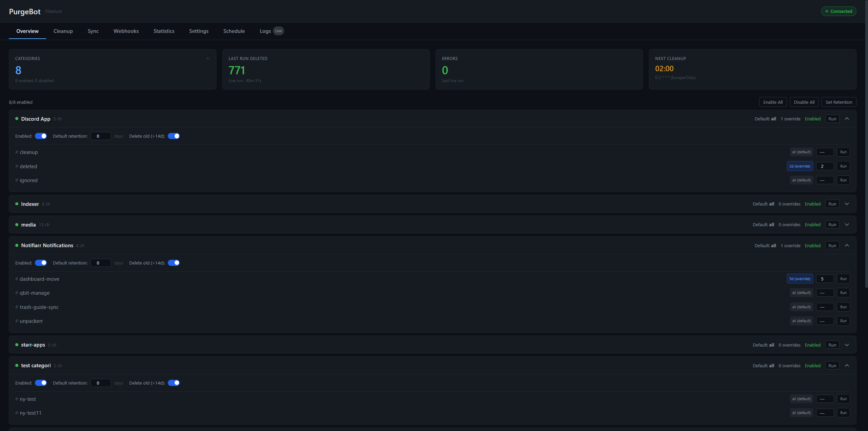Toggle Delete old switch in Notifiarr Notifications
The width and height of the screenshot is (868, 431).
(x=174, y=263)
